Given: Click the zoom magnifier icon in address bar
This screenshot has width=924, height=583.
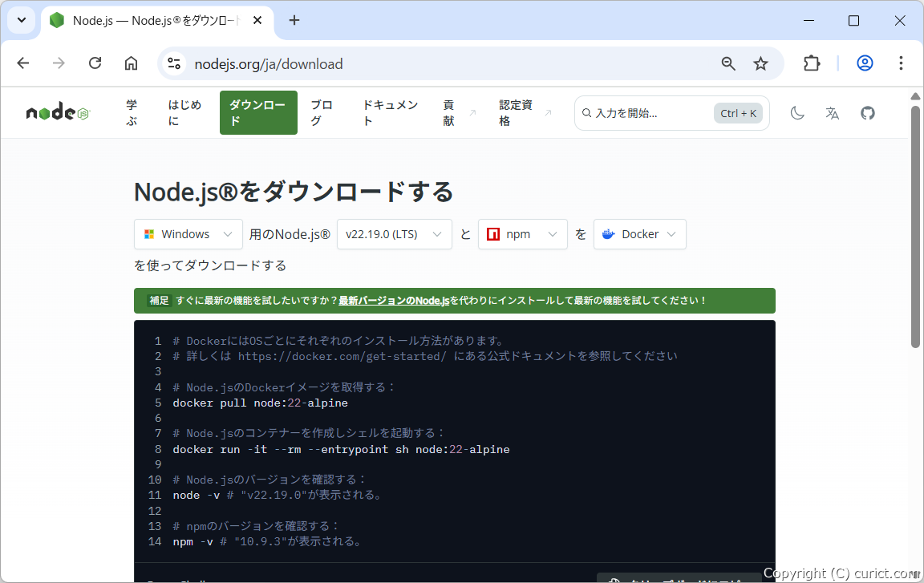Looking at the screenshot, I should pos(728,63).
